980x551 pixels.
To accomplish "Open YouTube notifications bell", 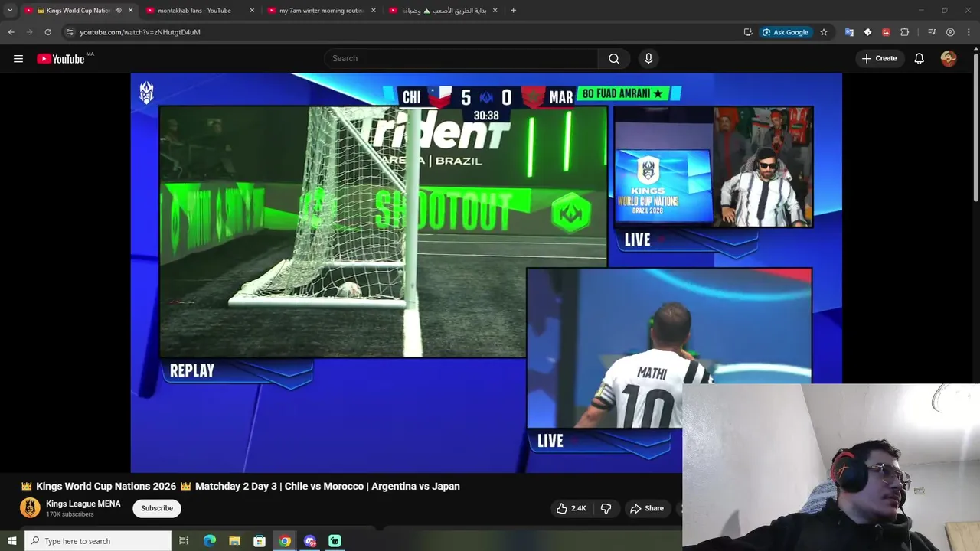I will click(919, 58).
